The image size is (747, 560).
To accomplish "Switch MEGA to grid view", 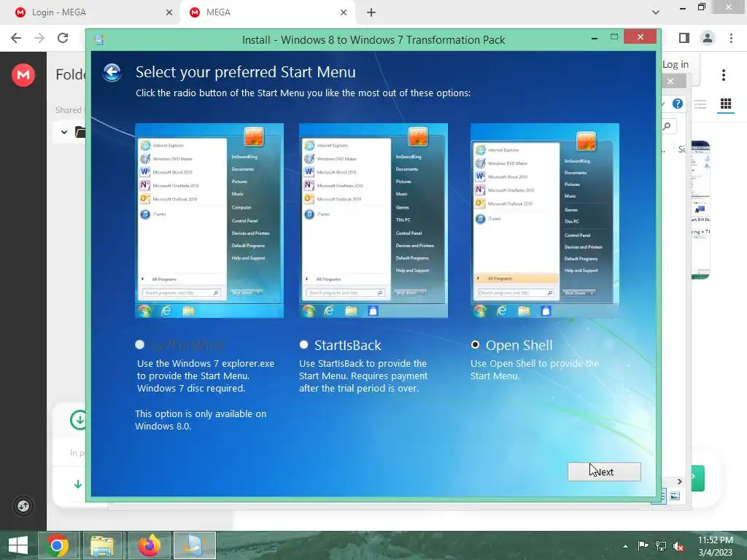I will coord(726,104).
